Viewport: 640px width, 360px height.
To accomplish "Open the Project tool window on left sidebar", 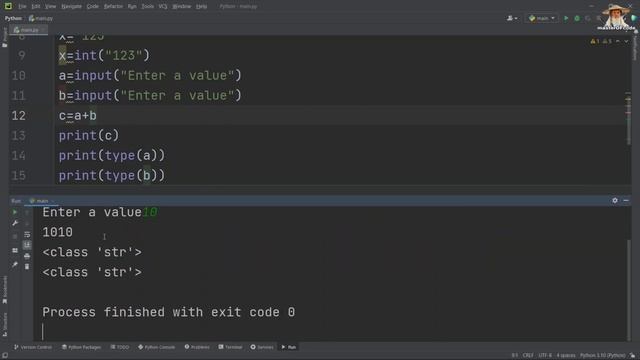I will click(x=4, y=38).
